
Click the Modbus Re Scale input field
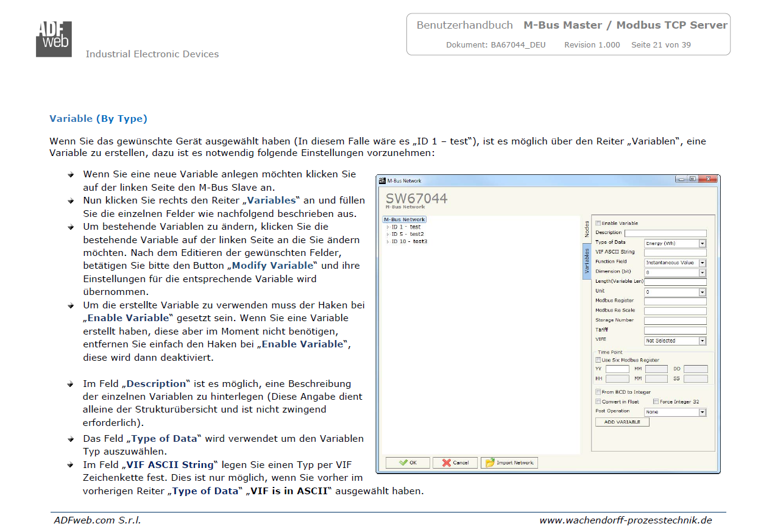click(x=675, y=311)
